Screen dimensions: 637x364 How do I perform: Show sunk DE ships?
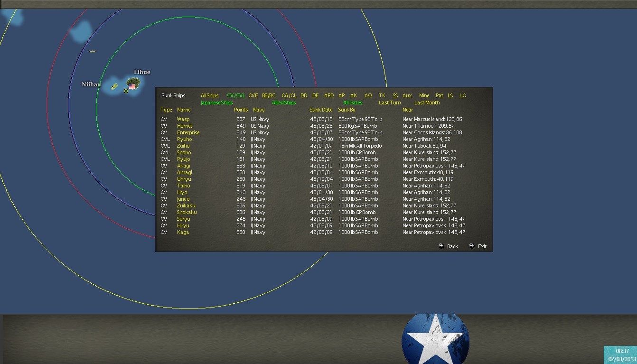316,95
